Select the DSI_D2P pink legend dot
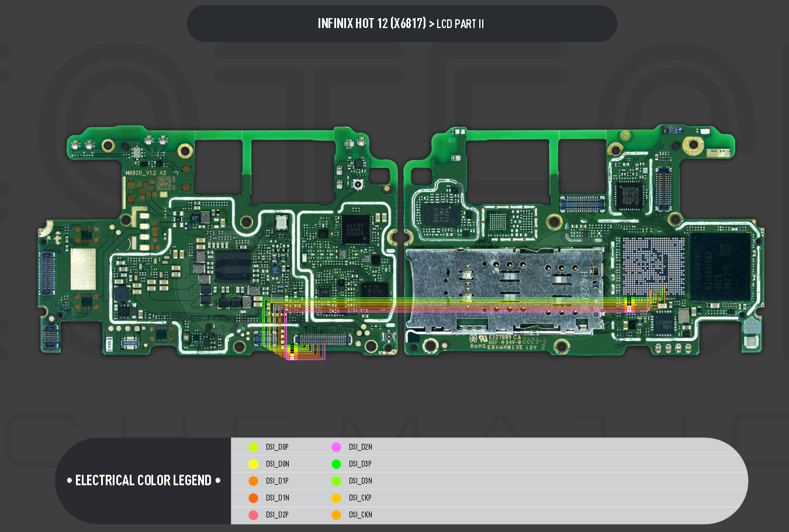Image resolution: width=789 pixels, height=532 pixels. 253,515
